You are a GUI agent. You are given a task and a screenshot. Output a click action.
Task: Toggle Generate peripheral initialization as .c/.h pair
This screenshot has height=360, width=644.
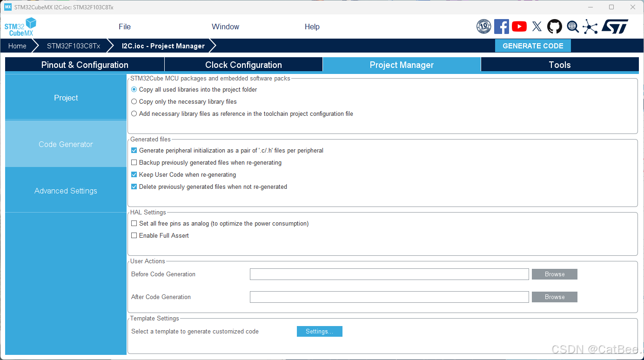click(134, 150)
